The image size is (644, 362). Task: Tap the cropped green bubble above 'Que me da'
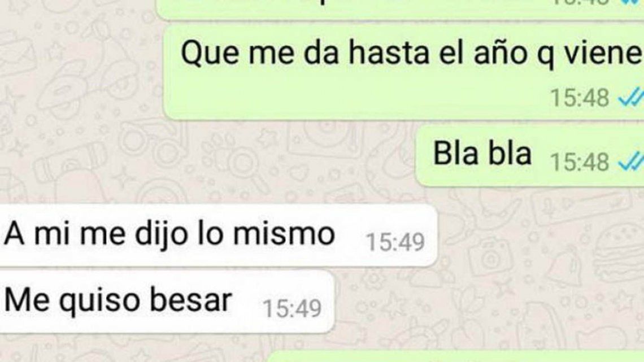pos(401,9)
